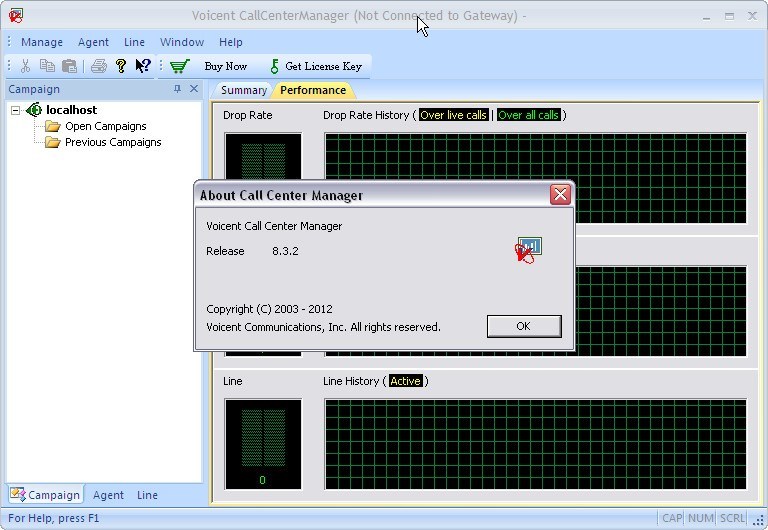Image resolution: width=768 pixels, height=530 pixels.
Task: Click the Print toolbar icon
Action: (x=98, y=66)
